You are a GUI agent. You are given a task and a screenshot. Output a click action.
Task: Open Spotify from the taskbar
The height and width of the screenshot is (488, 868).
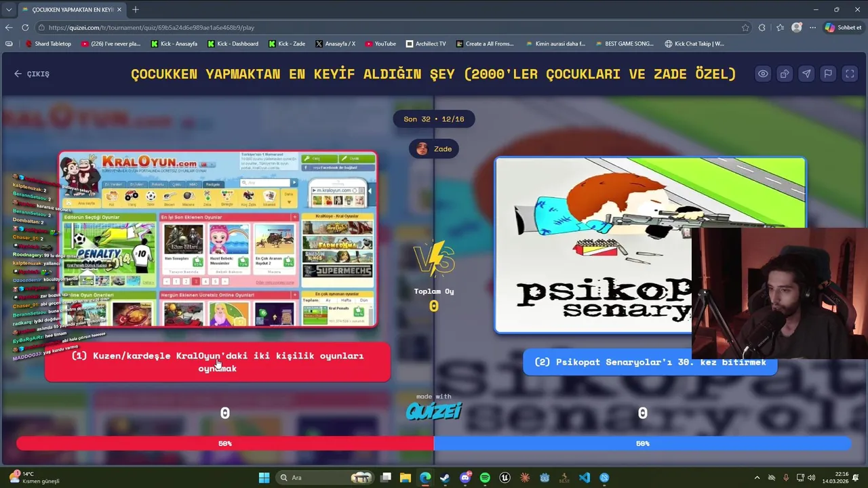tap(485, 478)
